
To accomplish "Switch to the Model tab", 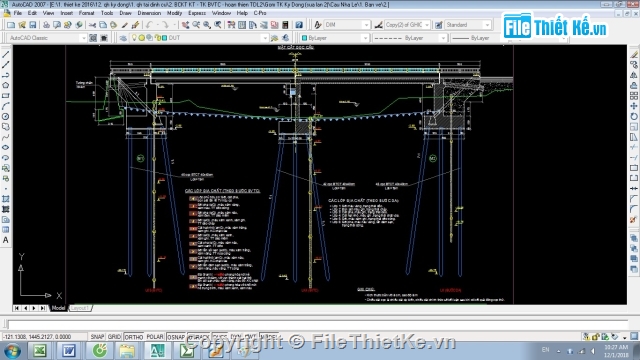I will [x=58, y=308].
